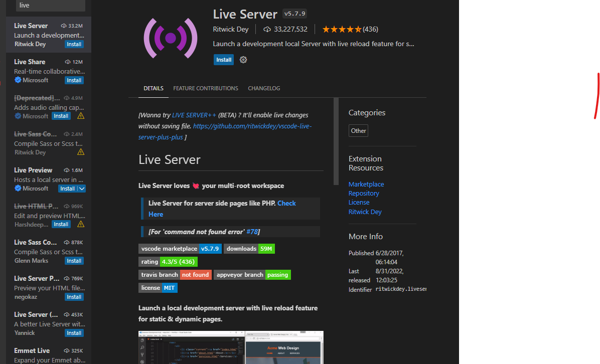Open Install dropdown arrow for Live Preview

[82, 189]
